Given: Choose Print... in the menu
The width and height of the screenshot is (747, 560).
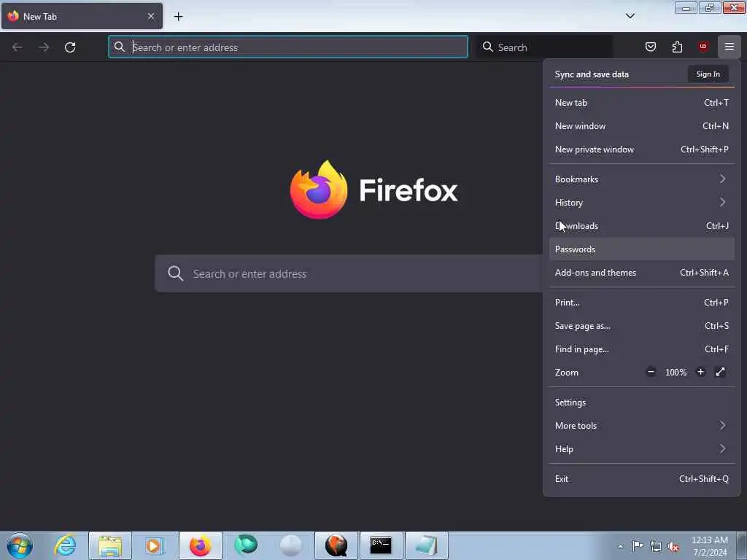Looking at the screenshot, I should [642, 303].
